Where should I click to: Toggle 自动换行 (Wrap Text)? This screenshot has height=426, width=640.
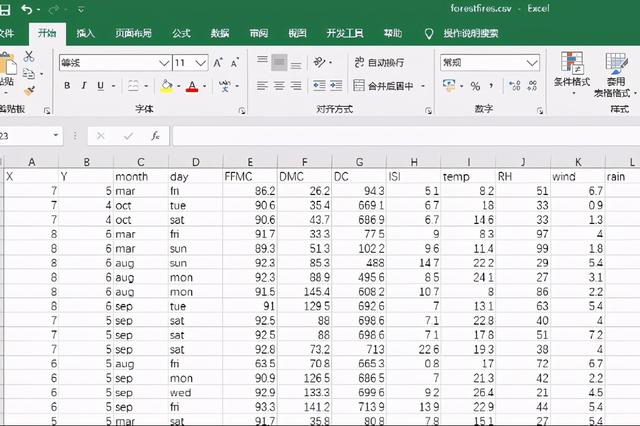379,62
